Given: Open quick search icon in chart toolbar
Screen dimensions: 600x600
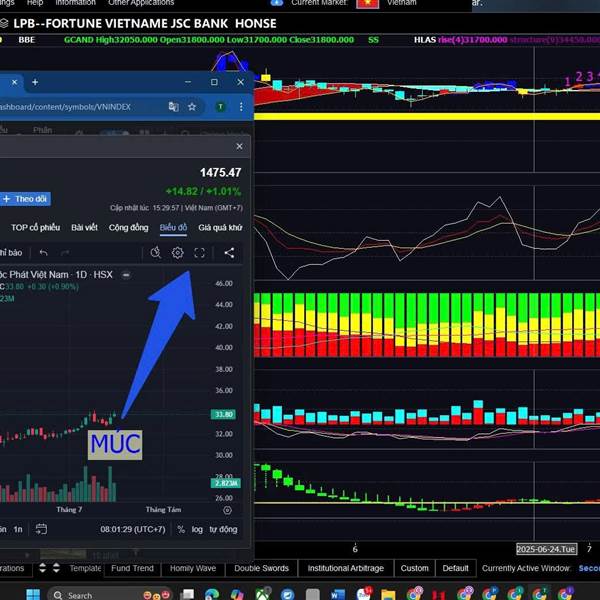Looking at the screenshot, I should point(155,253).
